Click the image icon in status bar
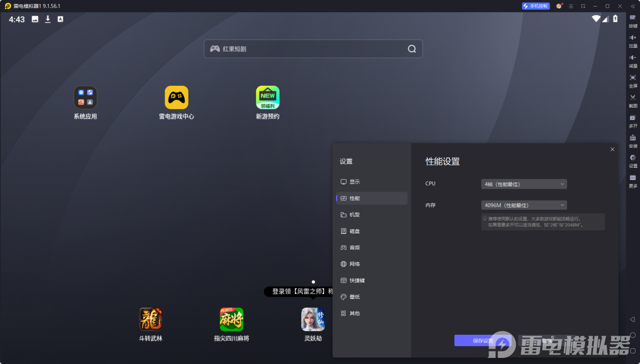This screenshot has height=364, width=640. pyautogui.click(x=35, y=19)
